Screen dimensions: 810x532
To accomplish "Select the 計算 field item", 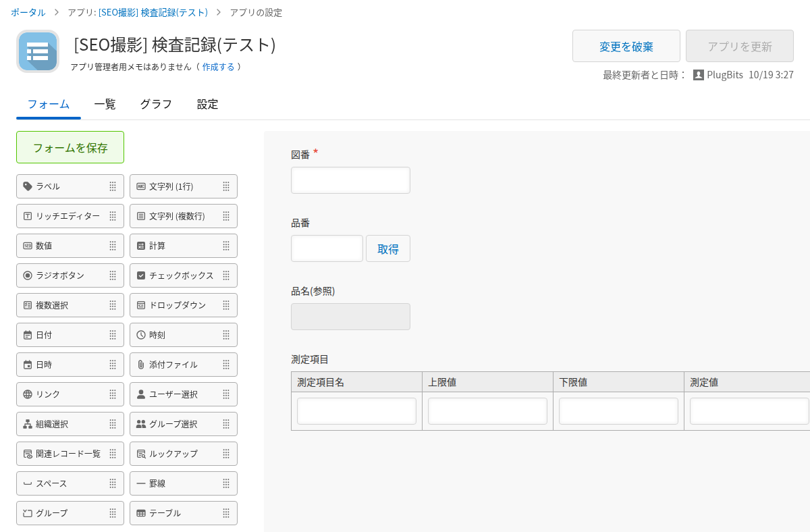I will point(184,246).
